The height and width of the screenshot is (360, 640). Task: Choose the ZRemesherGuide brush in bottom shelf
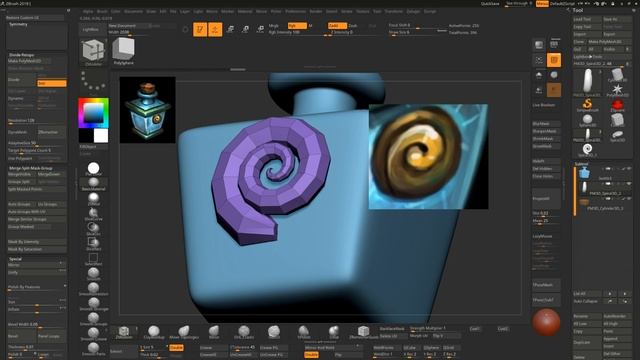[x=363, y=332]
